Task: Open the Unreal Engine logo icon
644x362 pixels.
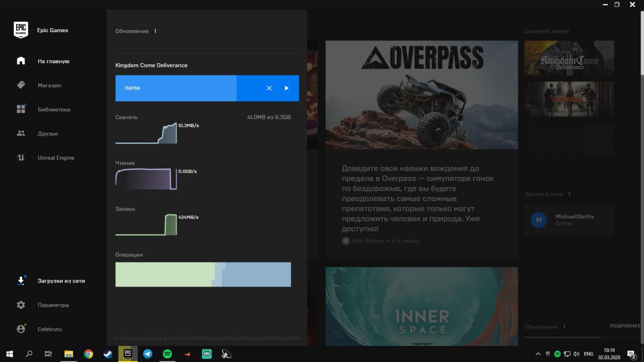Action: 21,157
